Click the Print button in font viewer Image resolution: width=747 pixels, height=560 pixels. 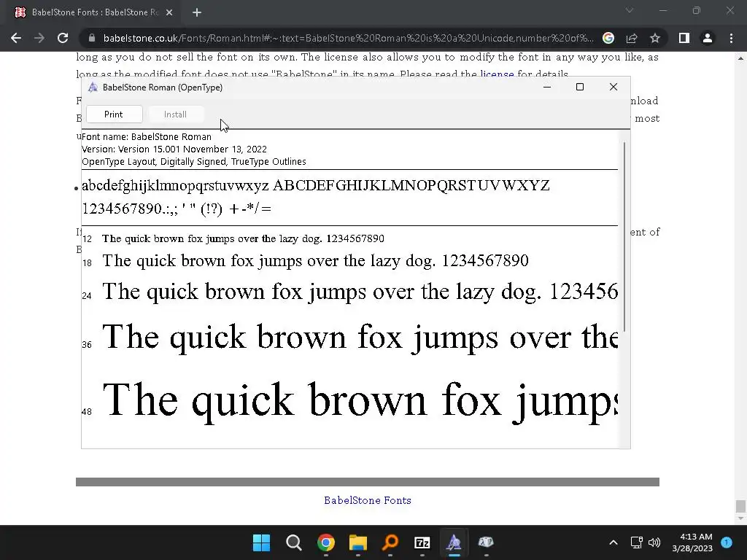coord(114,114)
